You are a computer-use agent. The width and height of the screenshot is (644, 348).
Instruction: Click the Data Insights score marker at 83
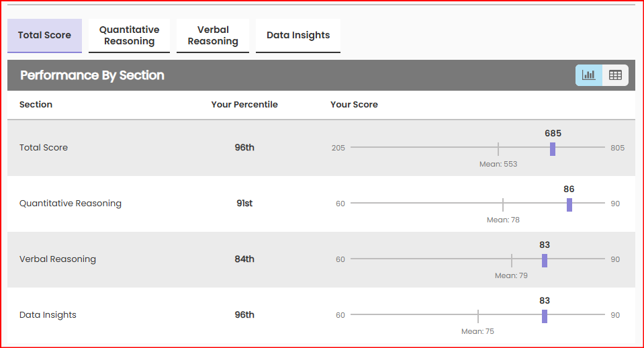click(x=545, y=316)
